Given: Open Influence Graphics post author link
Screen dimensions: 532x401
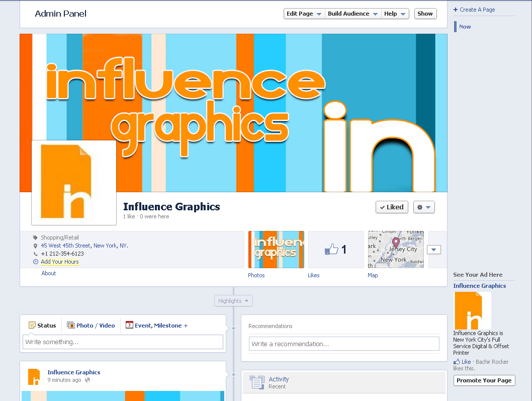Looking at the screenshot, I should tap(73, 372).
